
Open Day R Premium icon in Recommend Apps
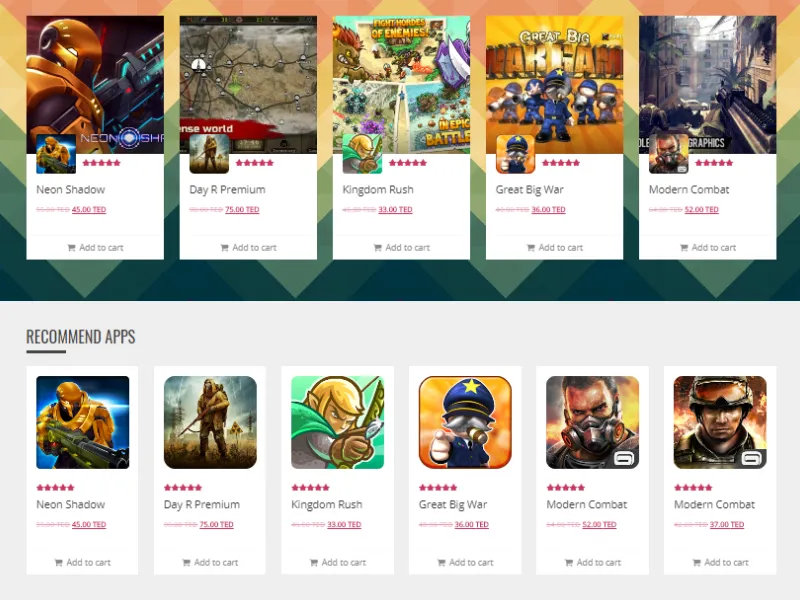[210, 422]
